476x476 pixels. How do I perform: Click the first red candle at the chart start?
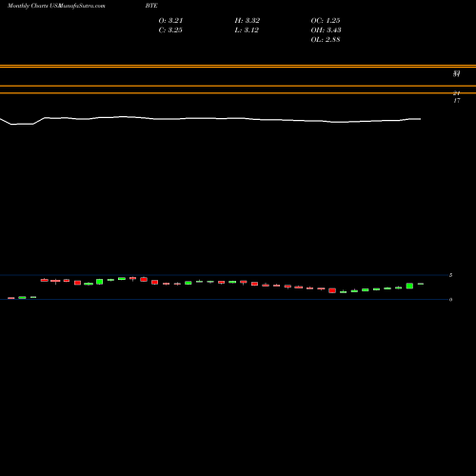click(11, 298)
